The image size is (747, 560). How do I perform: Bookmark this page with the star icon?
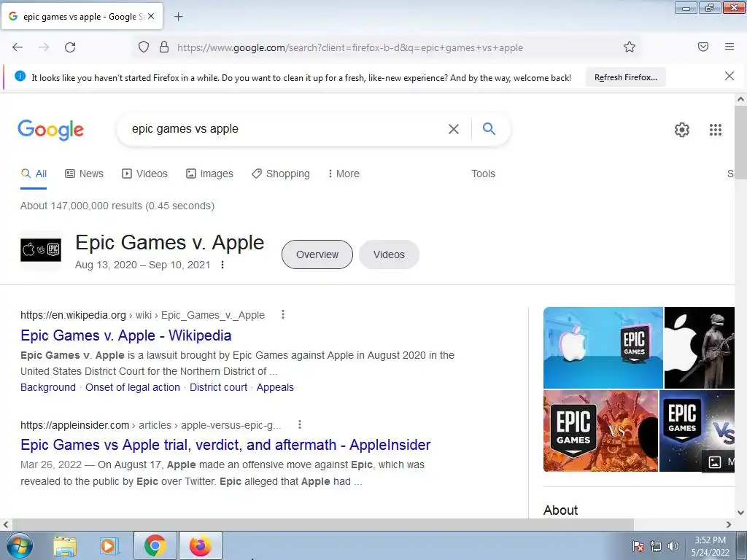click(x=630, y=47)
